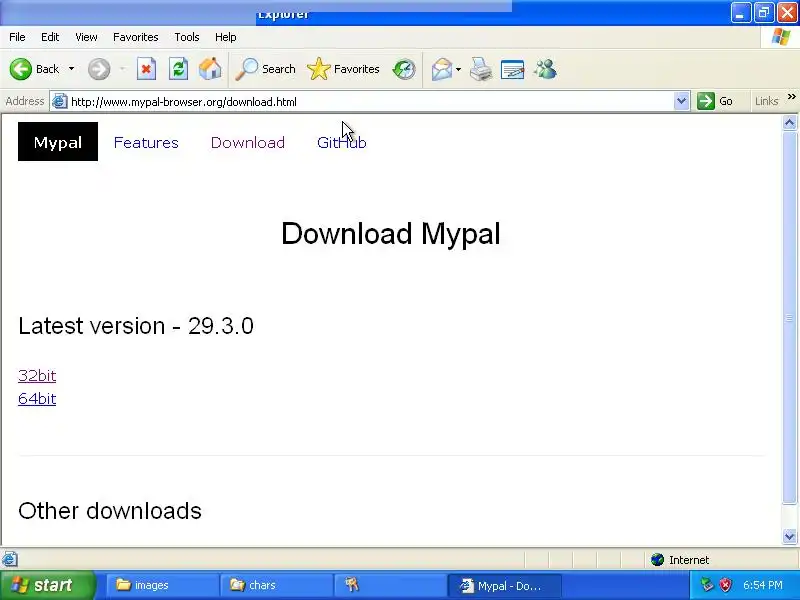
Task: Select Mypal - Do... taskbar button
Action: 504,585
